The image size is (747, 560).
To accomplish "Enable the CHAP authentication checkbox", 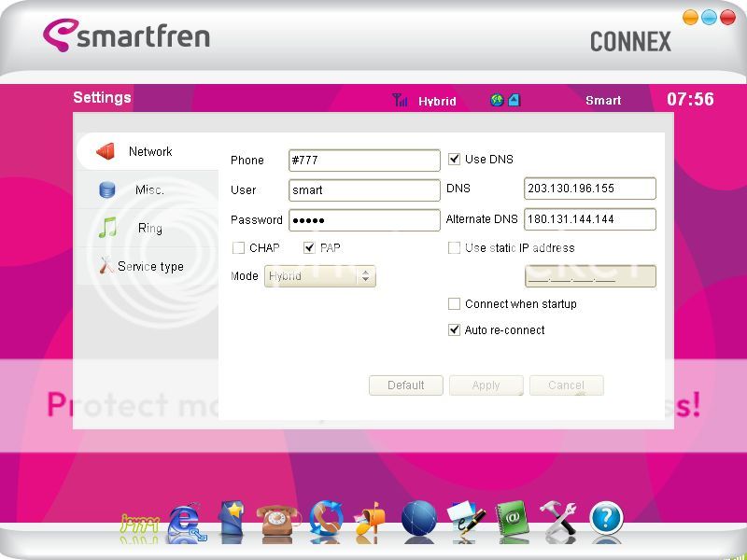I will [239, 248].
